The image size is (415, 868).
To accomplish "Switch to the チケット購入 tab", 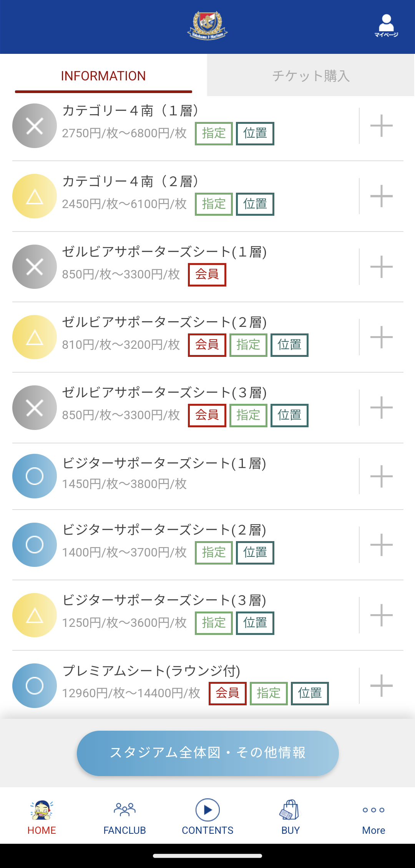I will click(x=311, y=75).
